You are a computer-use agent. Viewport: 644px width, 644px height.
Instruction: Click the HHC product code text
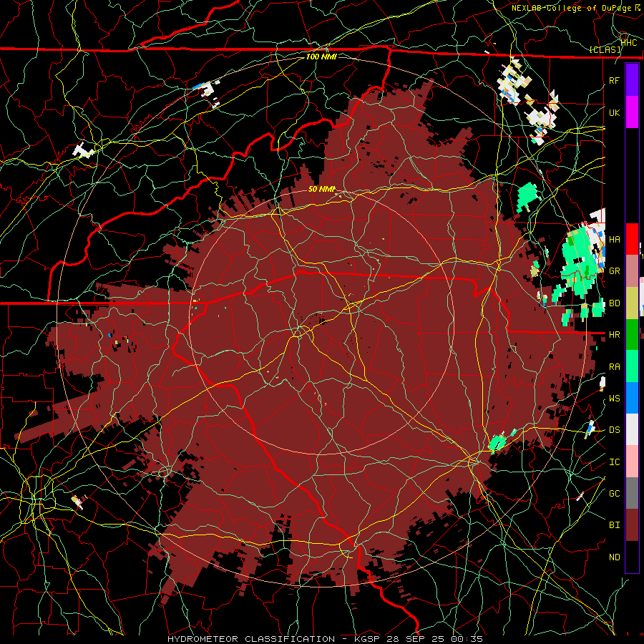[x=629, y=42]
